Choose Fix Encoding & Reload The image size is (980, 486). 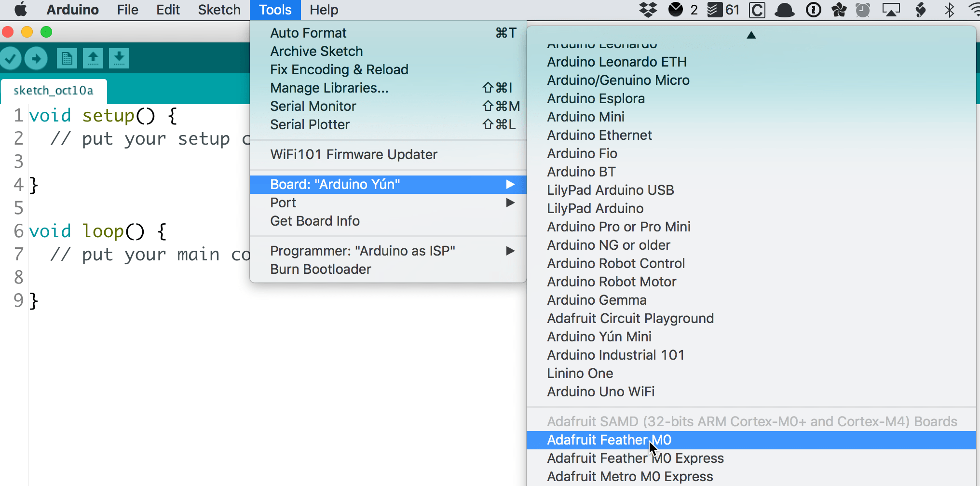pos(388,69)
